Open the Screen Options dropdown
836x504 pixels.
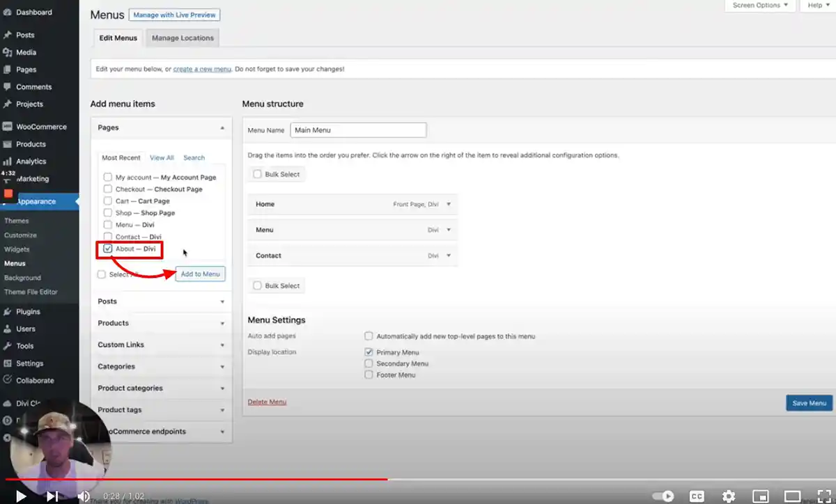tap(760, 6)
